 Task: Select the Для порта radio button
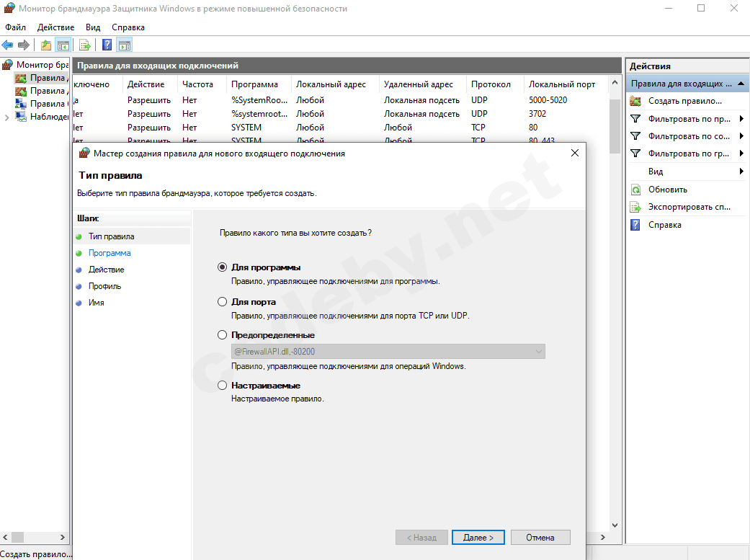[x=222, y=302]
